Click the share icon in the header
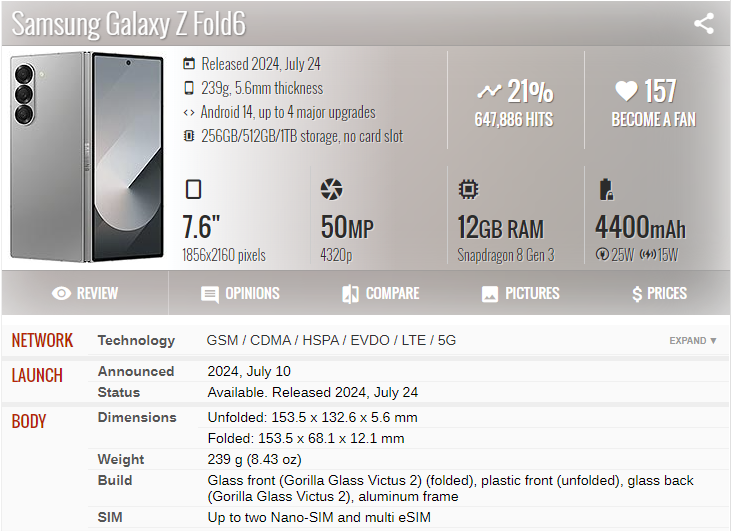 click(704, 23)
